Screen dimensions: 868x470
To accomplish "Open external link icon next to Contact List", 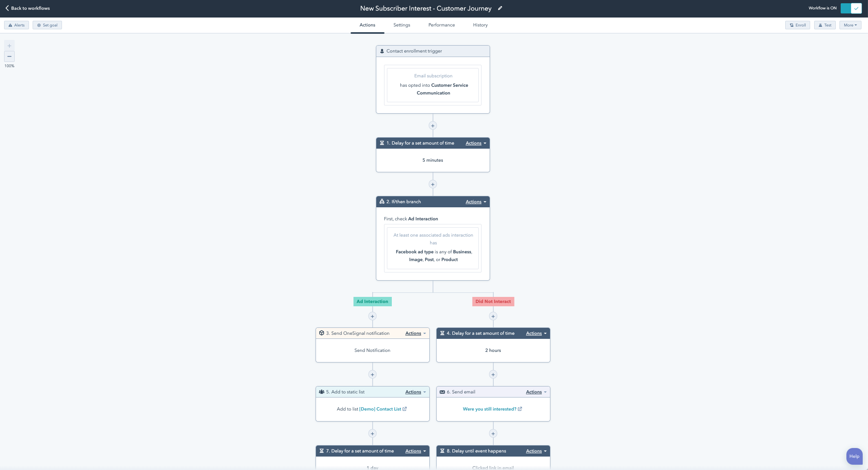I will tap(404, 409).
